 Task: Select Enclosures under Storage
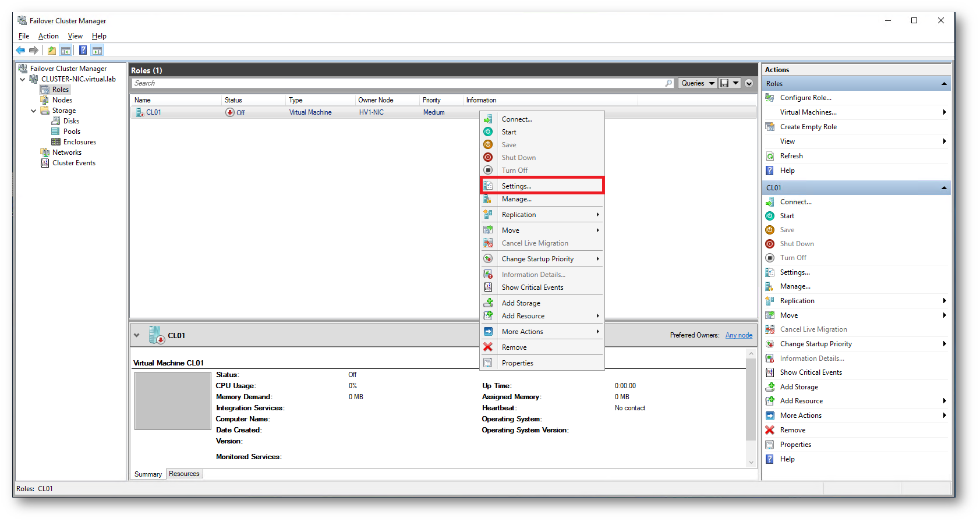coord(80,142)
